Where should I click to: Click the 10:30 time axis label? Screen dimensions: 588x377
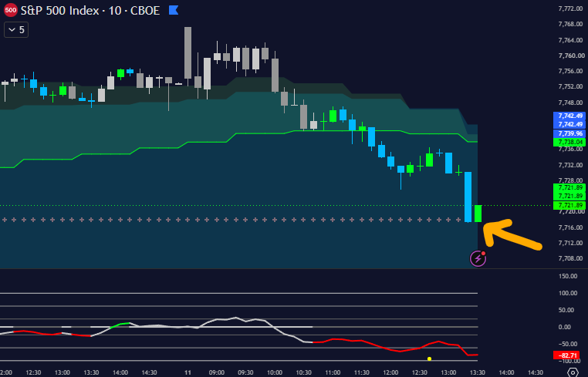click(303, 372)
